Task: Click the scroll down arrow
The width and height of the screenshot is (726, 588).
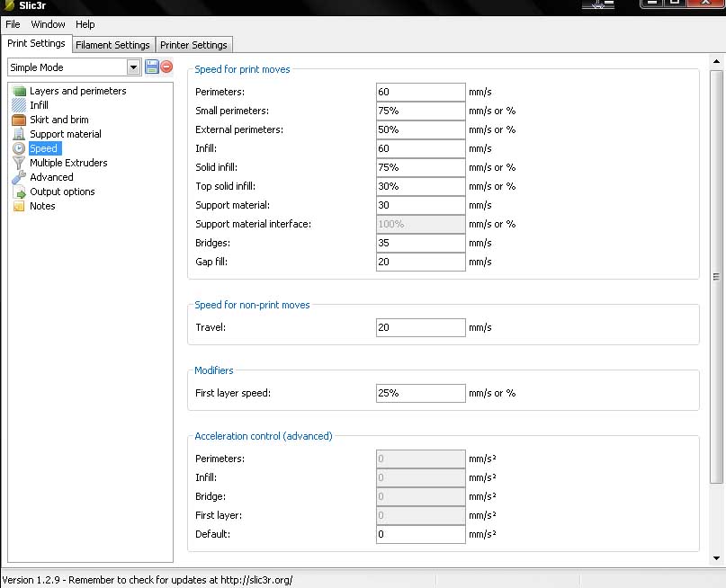Action: (716, 558)
